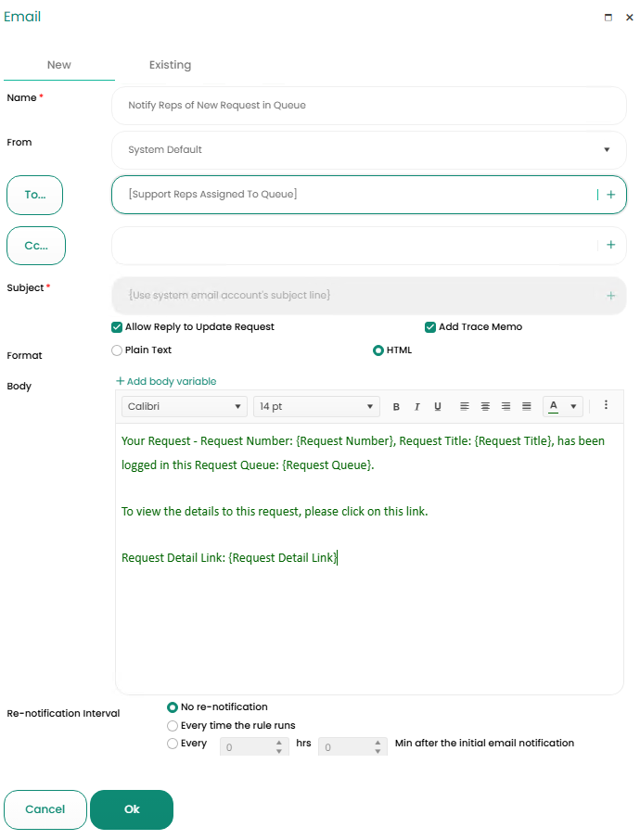Open the font color picker
Viewport: 640px width, 840px height.
[554, 407]
